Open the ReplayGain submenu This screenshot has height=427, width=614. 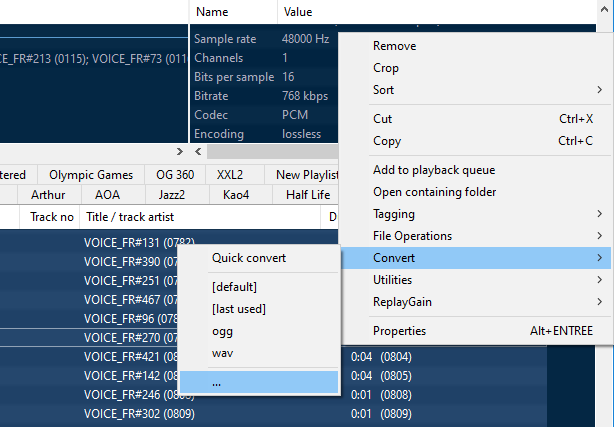pyautogui.click(x=489, y=302)
